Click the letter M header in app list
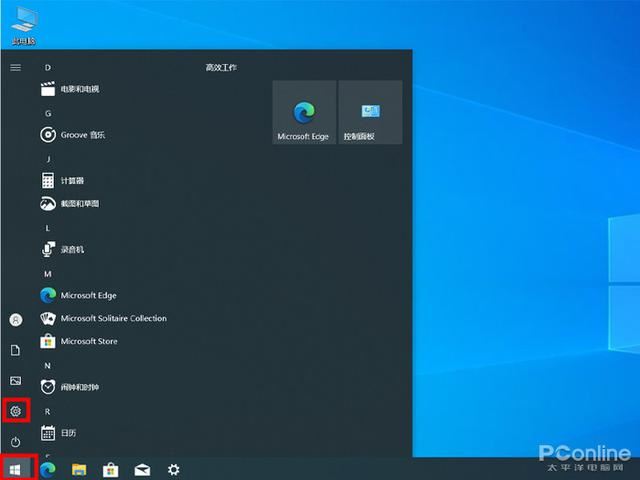The image size is (640, 480). (47, 273)
